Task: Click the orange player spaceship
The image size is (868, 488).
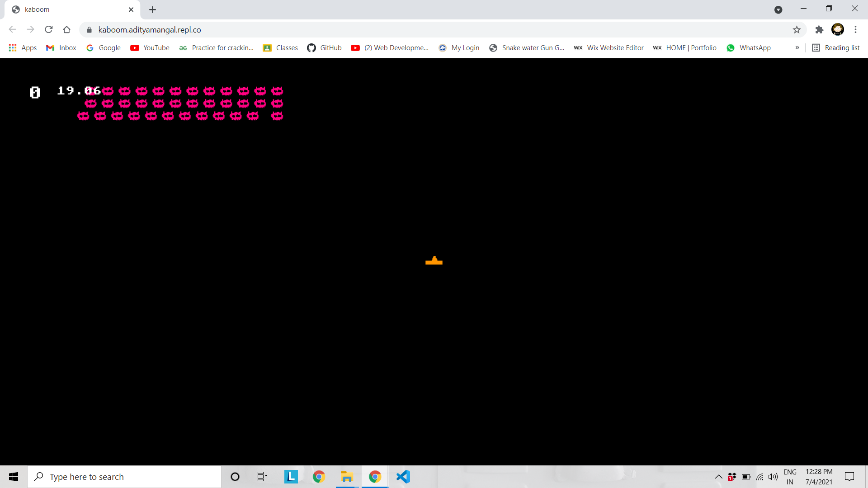Action: pos(434,261)
